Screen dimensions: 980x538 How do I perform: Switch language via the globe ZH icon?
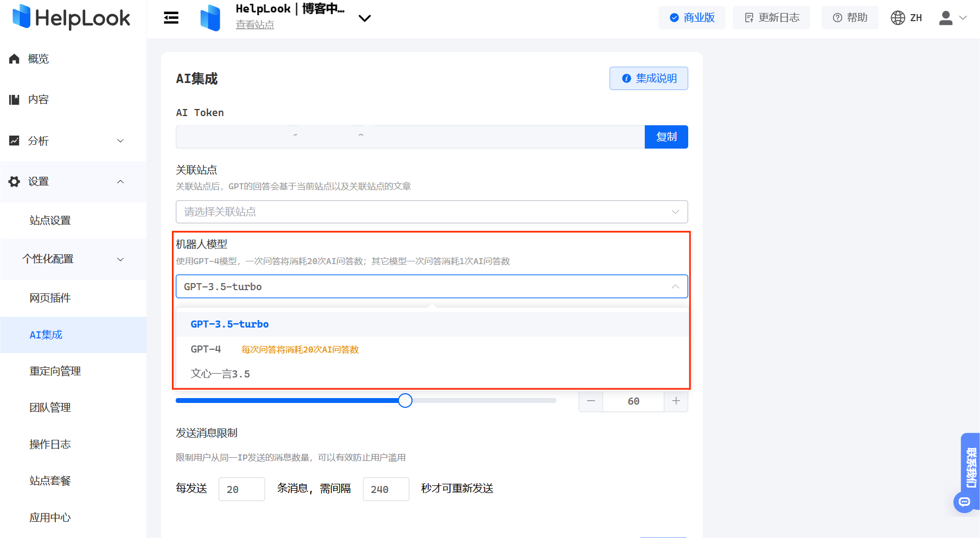point(906,18)
